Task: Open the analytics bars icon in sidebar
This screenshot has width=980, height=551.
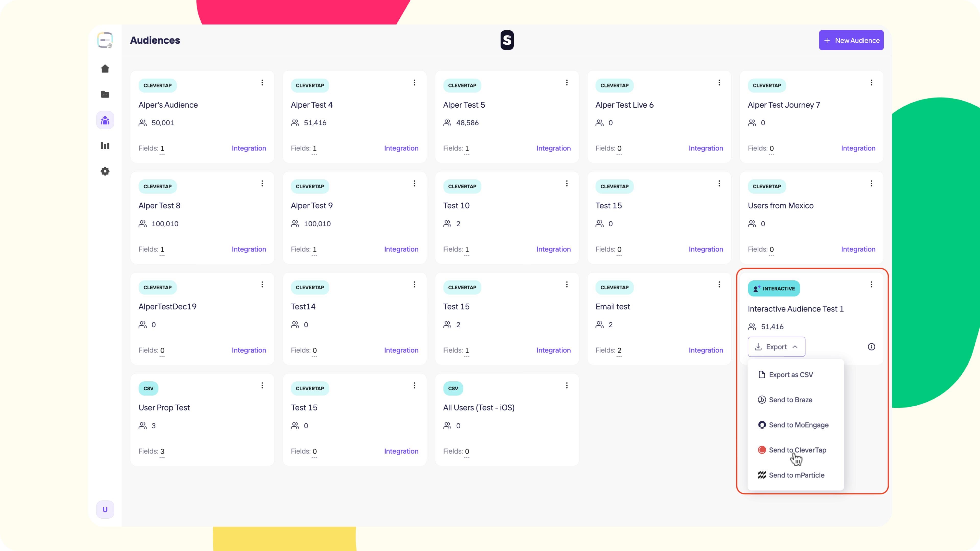Action: pos(105,146)
